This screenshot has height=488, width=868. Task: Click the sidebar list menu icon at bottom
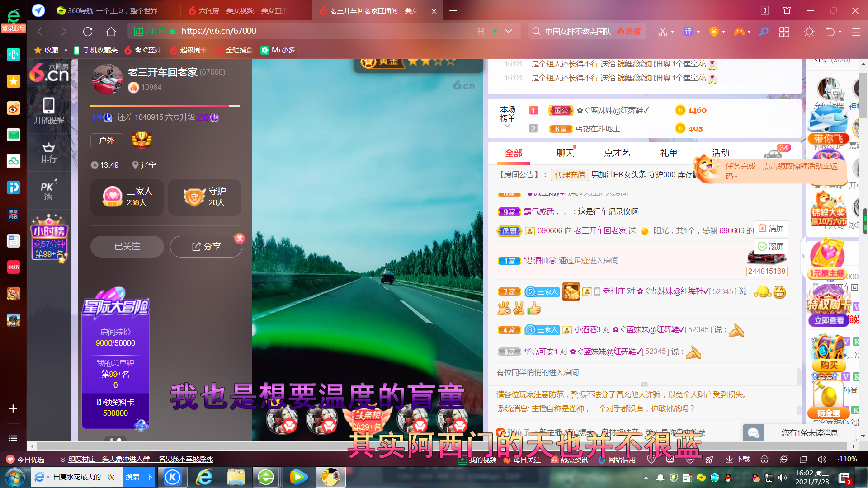(13, 438)
